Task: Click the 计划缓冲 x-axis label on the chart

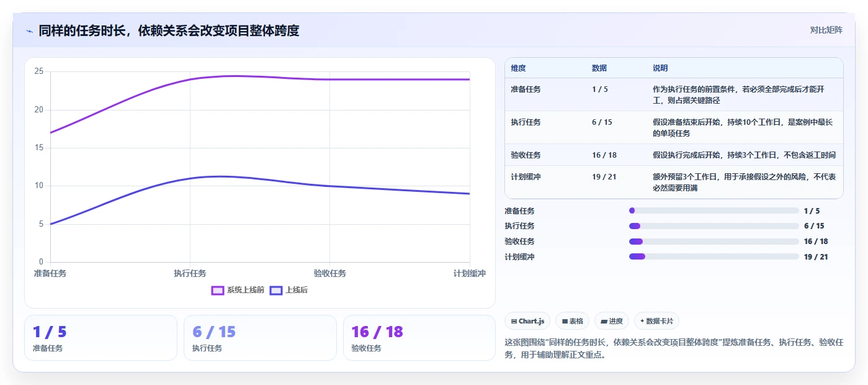Action: [469, 273]
